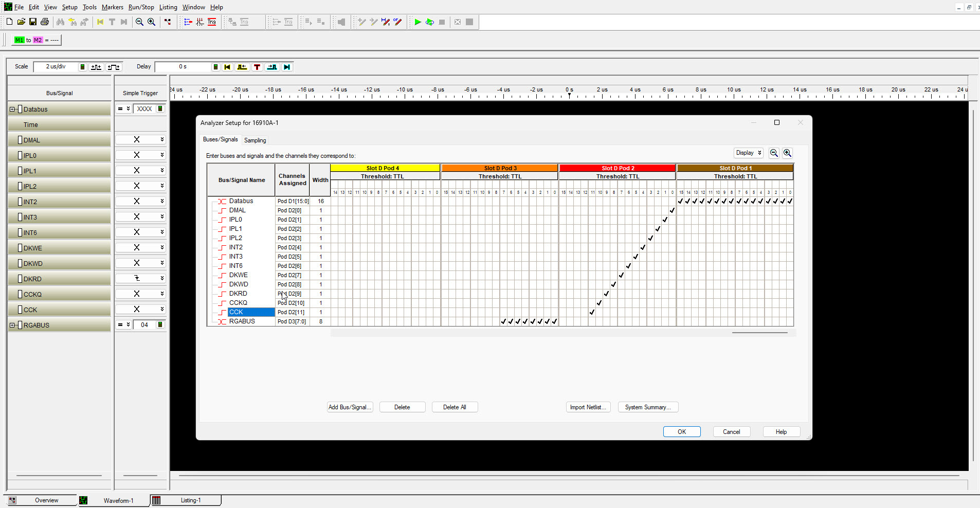Screen dimensions: 980x508
Task: Center on trigger with red T icon
Action: pos(257,67)
